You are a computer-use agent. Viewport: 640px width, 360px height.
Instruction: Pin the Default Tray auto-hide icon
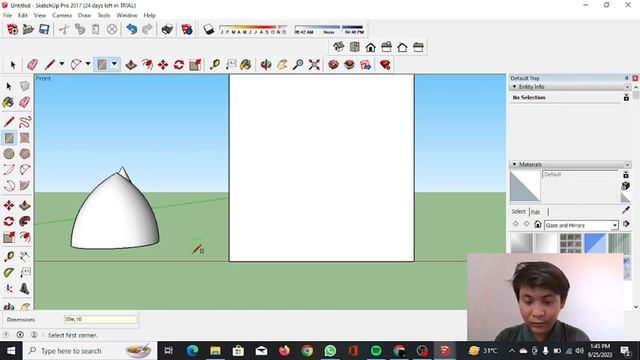coord(627,78)
